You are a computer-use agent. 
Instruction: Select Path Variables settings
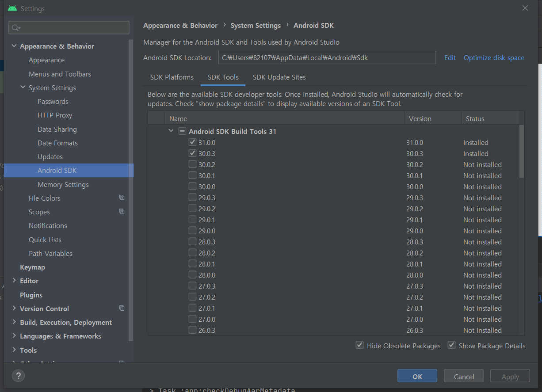pos(50,254)
